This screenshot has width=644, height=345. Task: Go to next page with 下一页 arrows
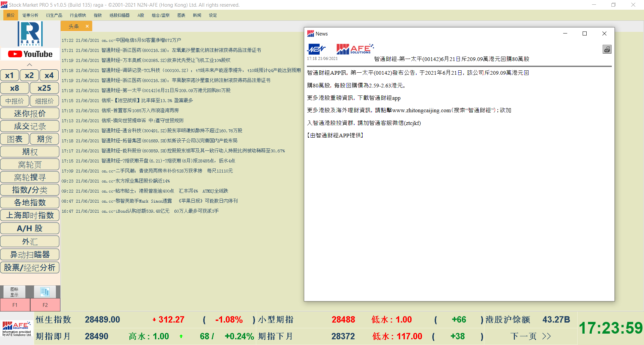click(x=531, y=336)
